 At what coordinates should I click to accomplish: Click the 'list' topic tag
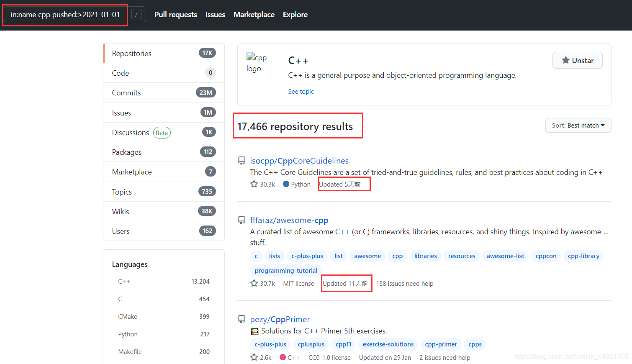pos(339,256)
